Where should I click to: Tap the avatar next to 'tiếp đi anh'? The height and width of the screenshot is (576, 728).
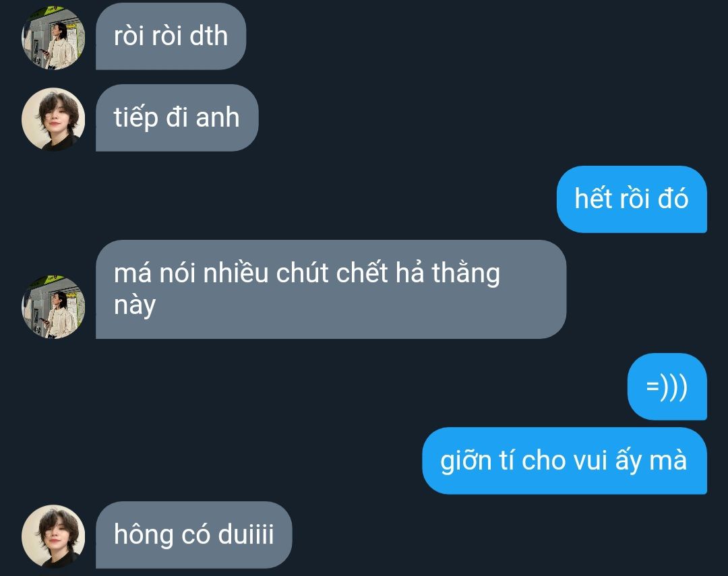(53, 119)
